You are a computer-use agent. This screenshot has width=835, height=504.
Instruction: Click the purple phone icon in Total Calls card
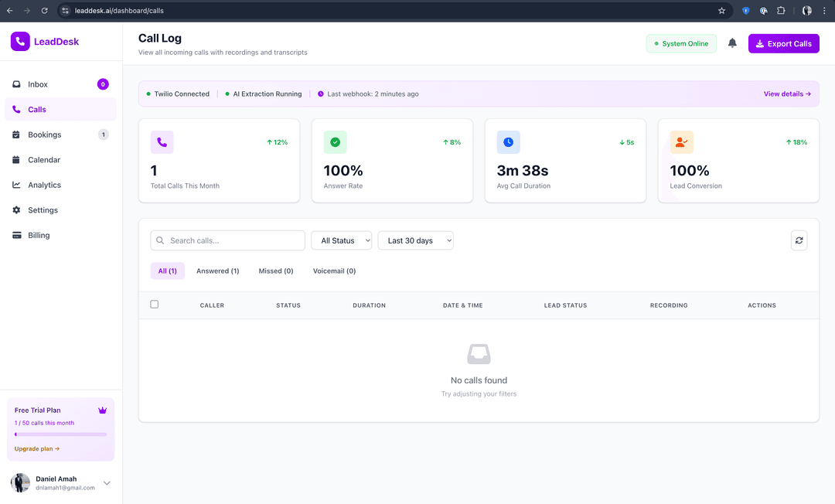click(x=162, y=142)
